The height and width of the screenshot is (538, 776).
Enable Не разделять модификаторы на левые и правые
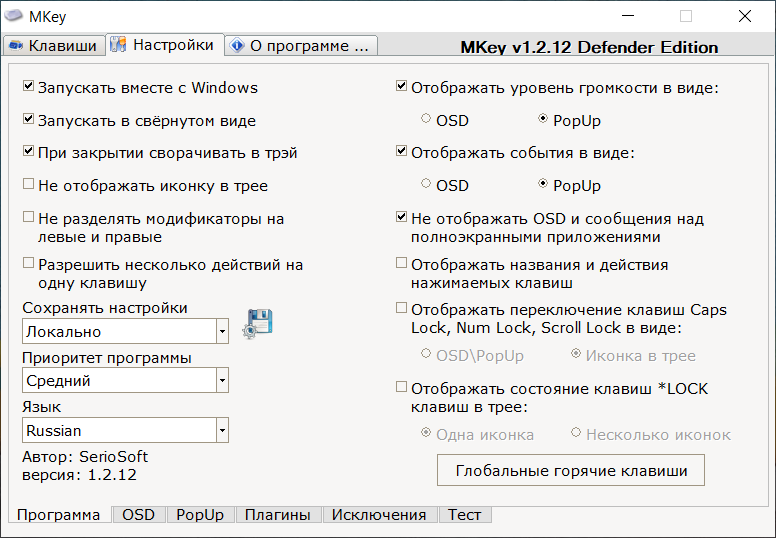pyautogui.click(x=28, y=217)
